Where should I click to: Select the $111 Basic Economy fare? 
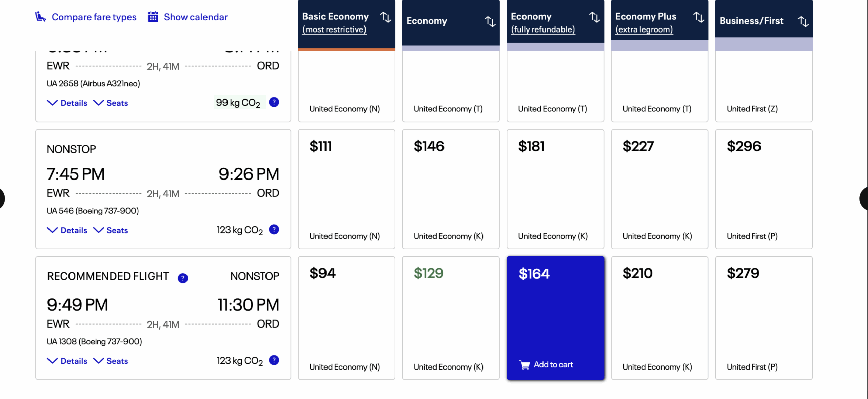point(346,189)
